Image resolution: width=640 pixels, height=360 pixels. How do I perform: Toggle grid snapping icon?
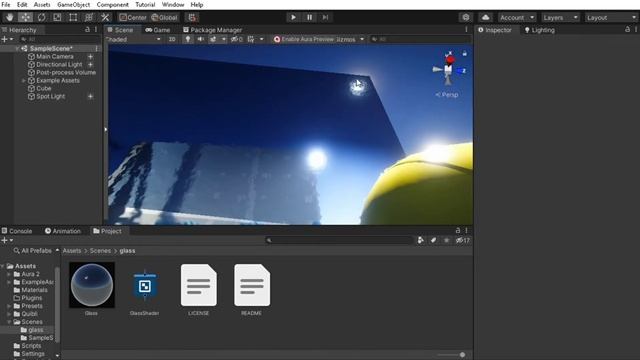192,18
